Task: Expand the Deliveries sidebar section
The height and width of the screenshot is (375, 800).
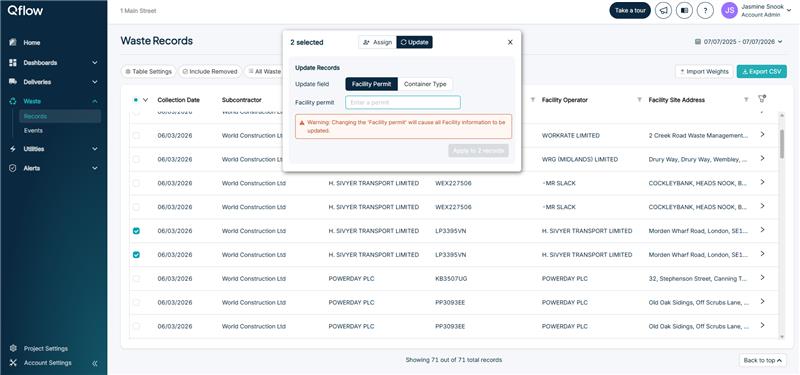Action: point(53,82)
